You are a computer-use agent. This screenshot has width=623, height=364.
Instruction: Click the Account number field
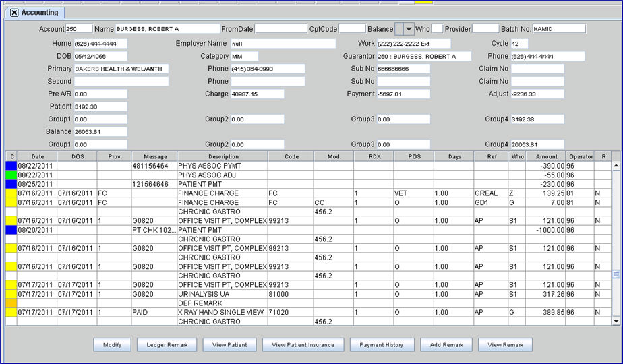(x=79, y=29)
